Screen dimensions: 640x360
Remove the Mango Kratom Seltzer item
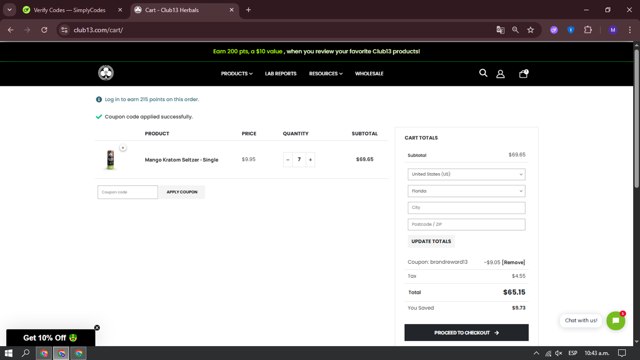(123, 148)
